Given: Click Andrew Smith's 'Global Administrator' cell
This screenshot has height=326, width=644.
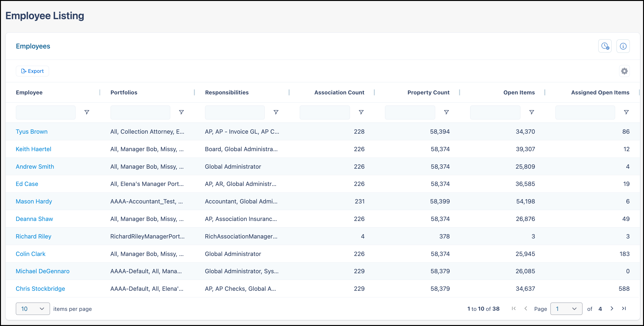Looking at the screenshot, I should (233, 167).
